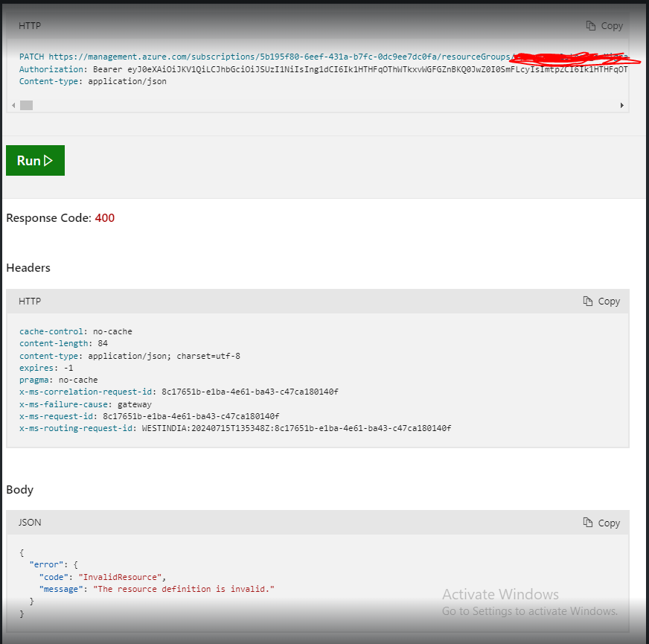The image size is (649, 644).
Task: Click the 'content-length: 84' header line
Action: pyautogui.click(x=63, y=343)
